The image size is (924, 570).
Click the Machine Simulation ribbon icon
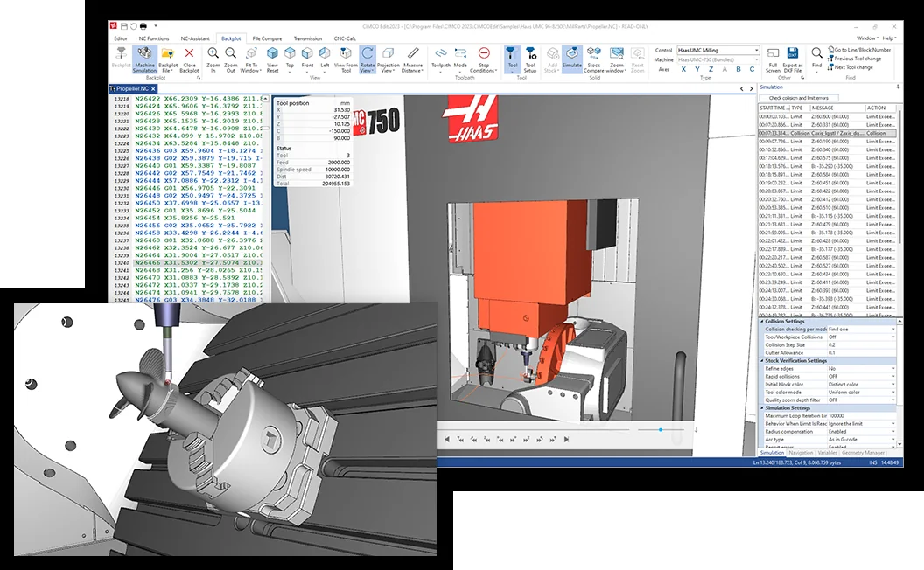(x=144, y=60)
